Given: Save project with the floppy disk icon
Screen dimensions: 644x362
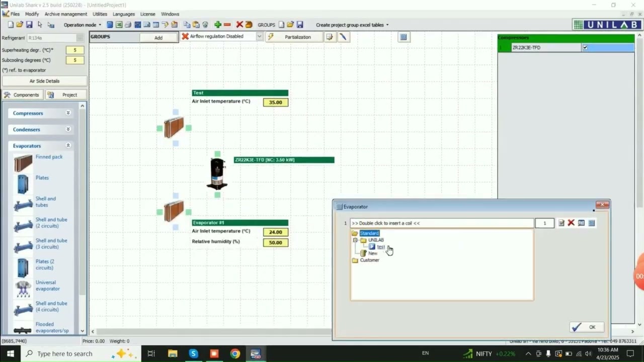Looking at the screenshot, I should pyautogui.click(x=29, y=25).
